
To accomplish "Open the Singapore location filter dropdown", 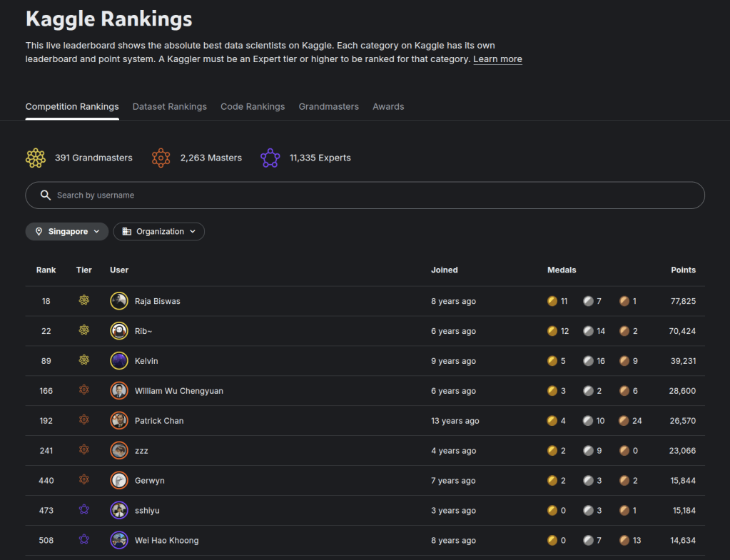I will [67, 232].
